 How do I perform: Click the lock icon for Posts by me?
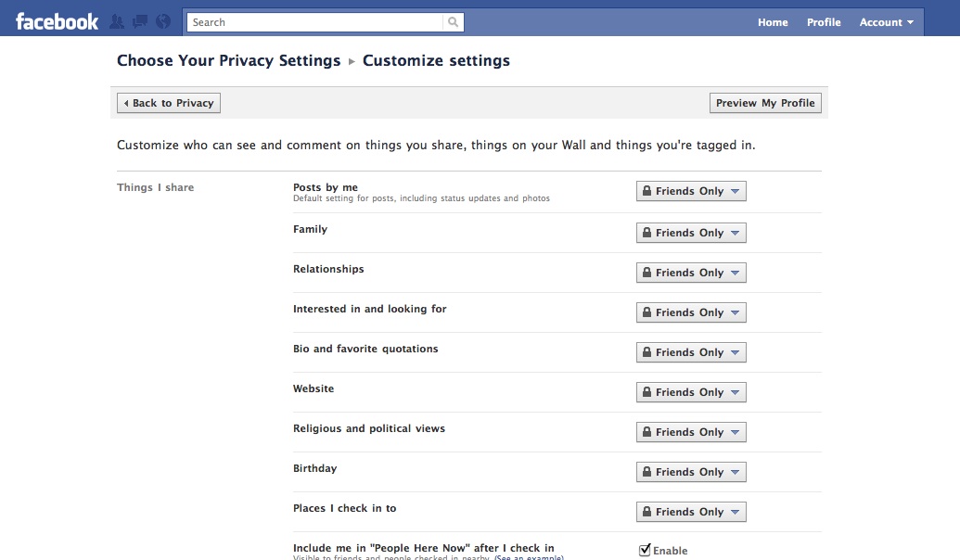pos(646,191)
